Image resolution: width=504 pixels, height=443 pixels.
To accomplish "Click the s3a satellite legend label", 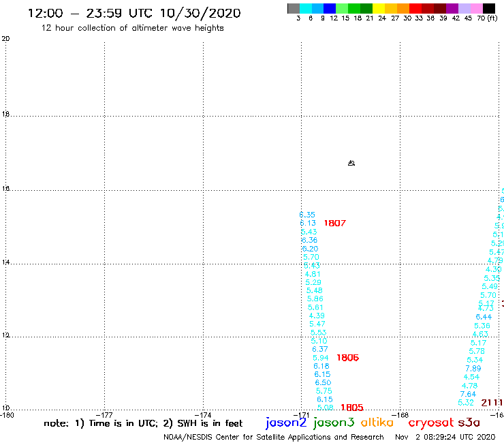I will click(x=469, y=423).
